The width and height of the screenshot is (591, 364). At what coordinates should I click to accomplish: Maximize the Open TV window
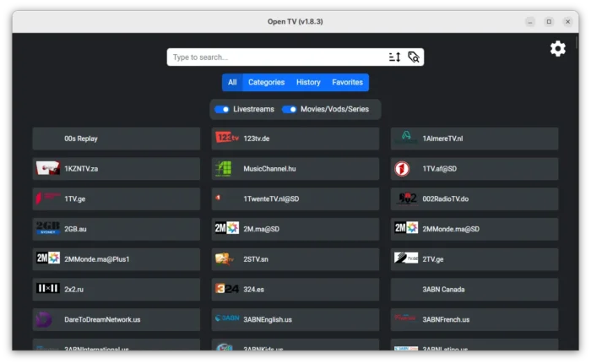[x=549, y=21]
